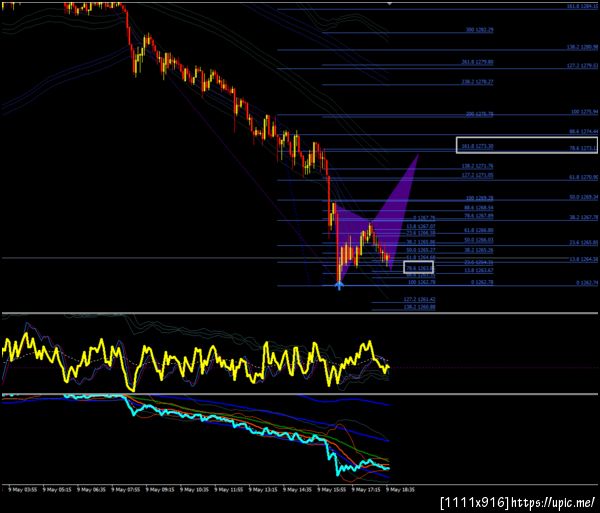Click the '50.0 1265.27' Fibonacci level label

click(x=421, y=251)
